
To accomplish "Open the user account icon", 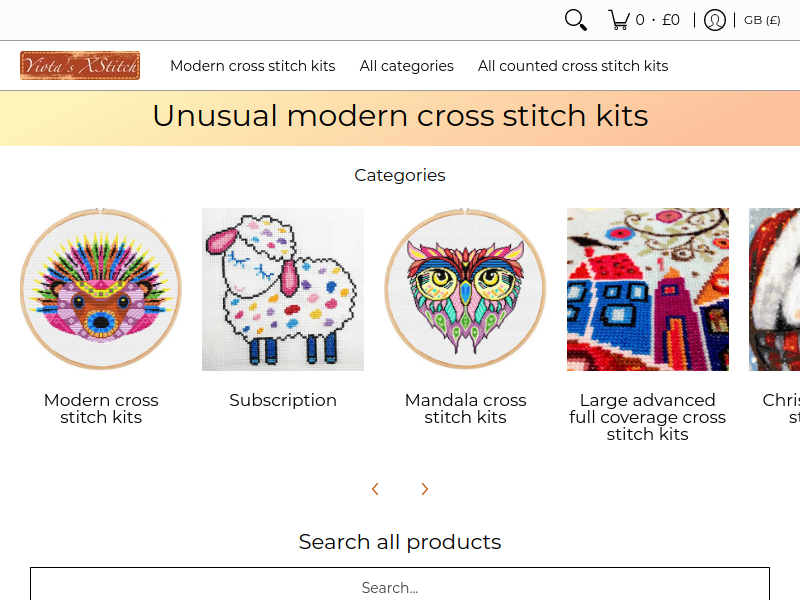I will [x=714, y=20].
